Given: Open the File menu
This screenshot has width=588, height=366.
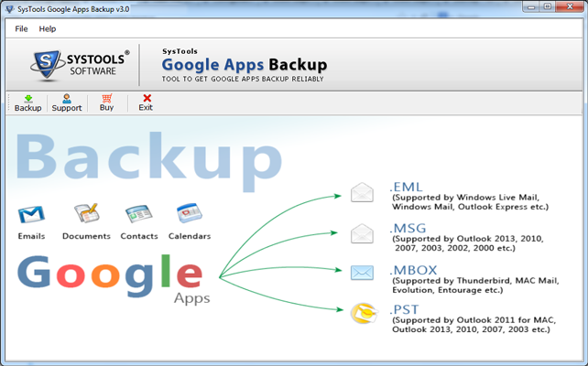Looking at the screenshot, I should click(21, 29).
